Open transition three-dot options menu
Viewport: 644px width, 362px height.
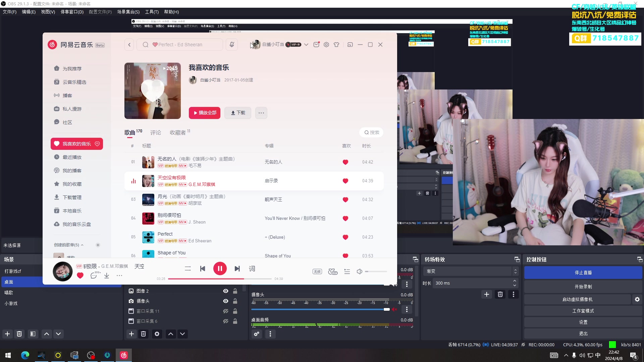[514, 294]
